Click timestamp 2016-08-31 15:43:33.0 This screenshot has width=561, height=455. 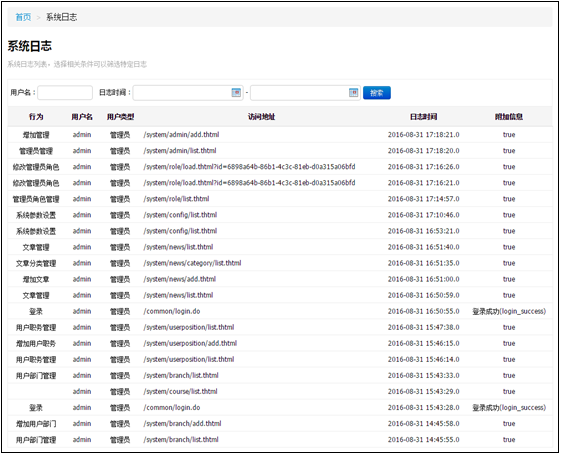pyautogui.click(x=424, y=376)
